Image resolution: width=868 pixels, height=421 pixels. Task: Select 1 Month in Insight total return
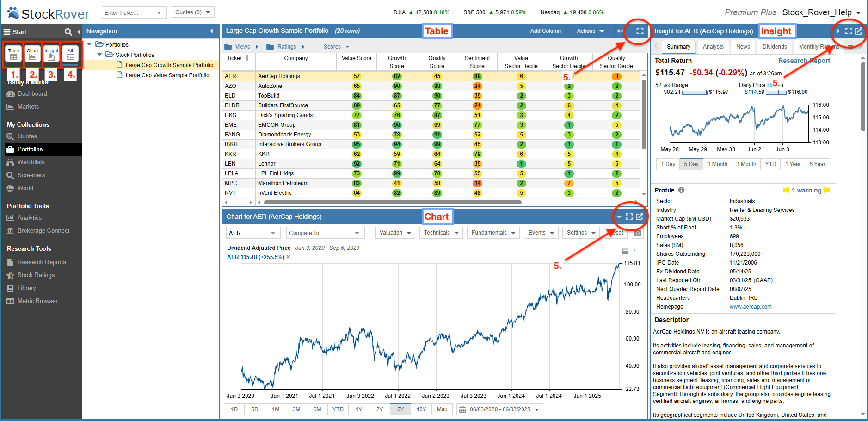click(x=717, y=164)
